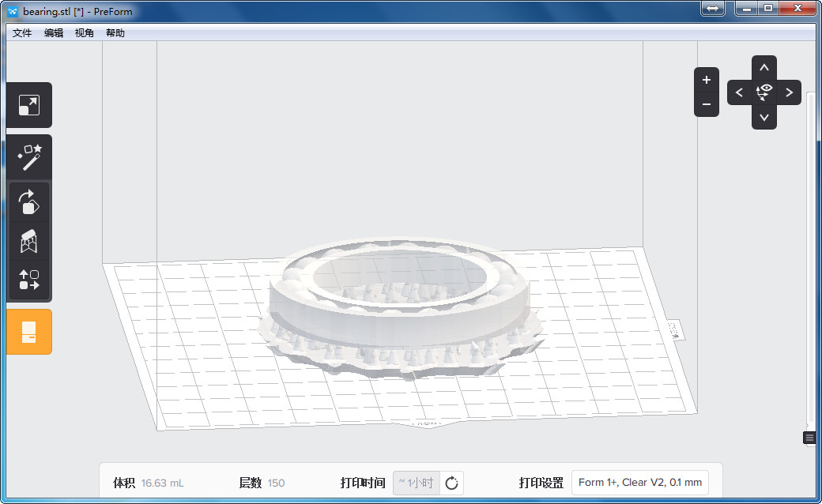
Task: Click the 体积 label
Action: [x=124, y=483]
